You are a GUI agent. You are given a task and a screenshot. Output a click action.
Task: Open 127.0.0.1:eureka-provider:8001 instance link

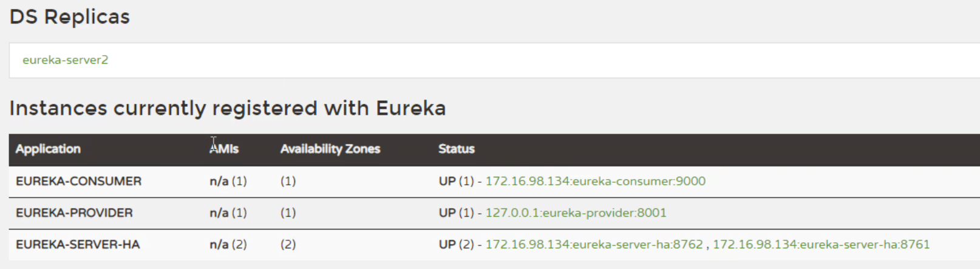coord(576,213)
